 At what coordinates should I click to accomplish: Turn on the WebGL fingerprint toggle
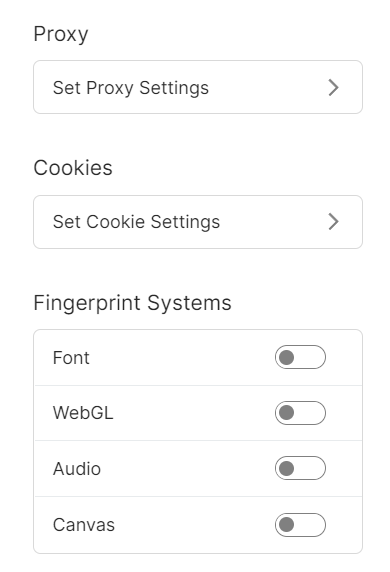tap(300, 413)
